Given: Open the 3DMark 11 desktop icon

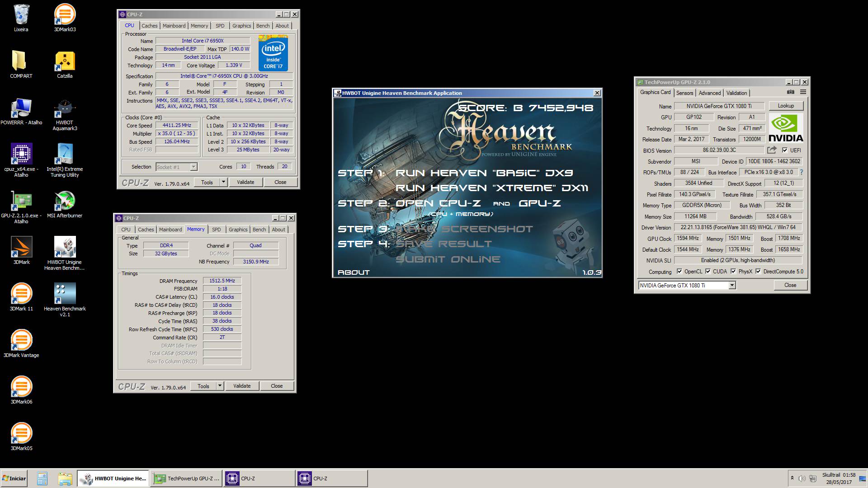Looking at the screenshot, I should 21,297.
